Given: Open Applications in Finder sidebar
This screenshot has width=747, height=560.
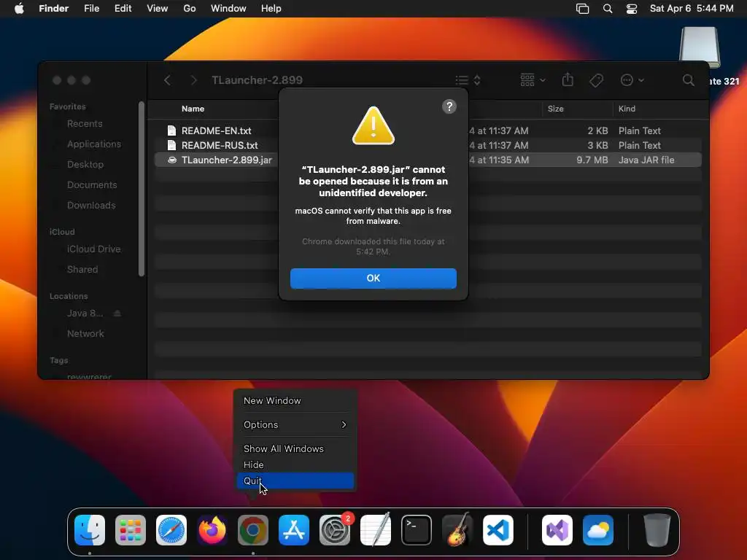Looking at the screenshot, I should click(94, 144).
